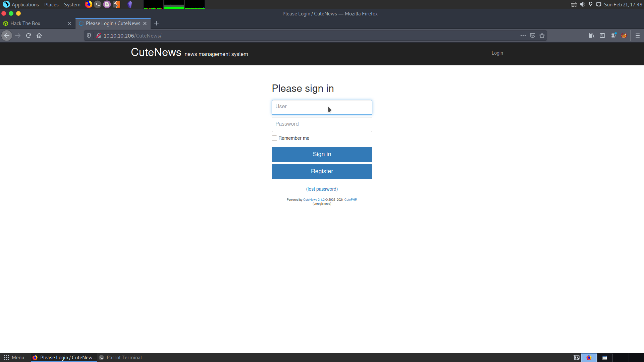
Task: Open Firefox hamburger application menu
Action: pyautogui.click(x=638, y=36)
